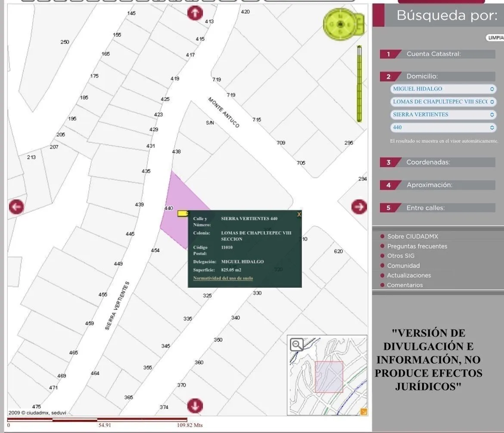Image resolution: width=504 pixels, height=433 pixels.
Task: Click the green vertical zoom slider
Action: pos(359,84)
